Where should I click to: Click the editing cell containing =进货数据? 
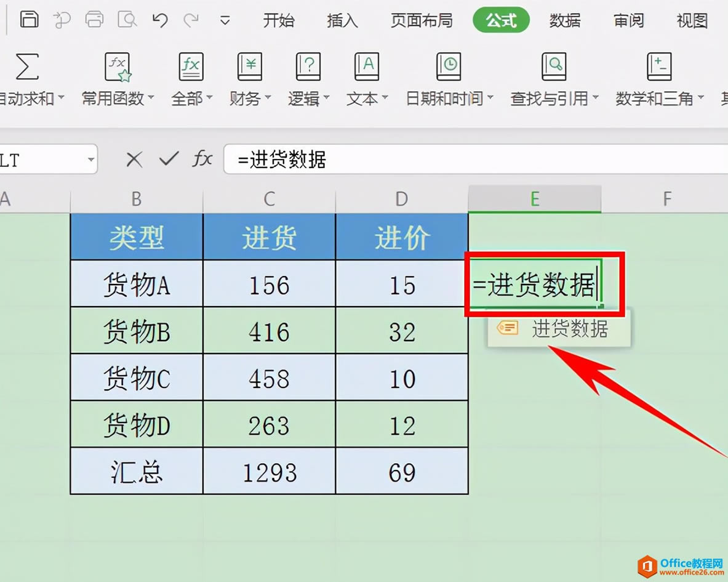[x=536, y=284]
